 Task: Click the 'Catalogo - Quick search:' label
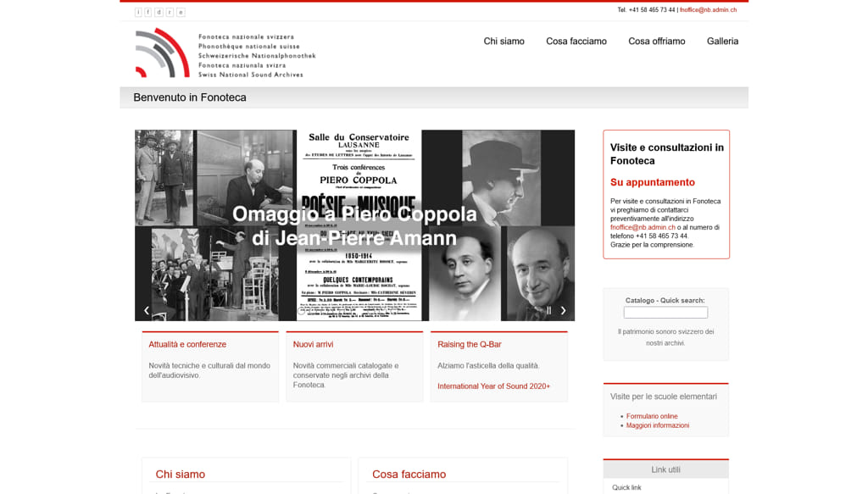[x=665, y=301]
